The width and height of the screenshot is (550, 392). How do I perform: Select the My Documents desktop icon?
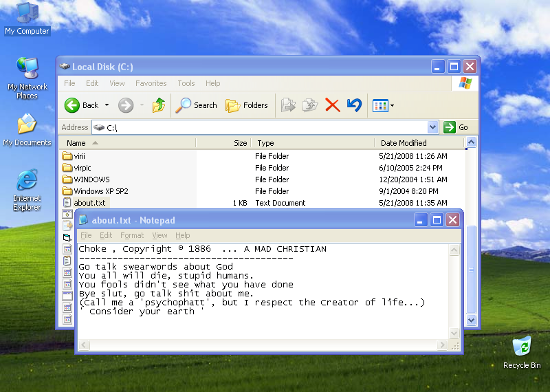point(27,129)
